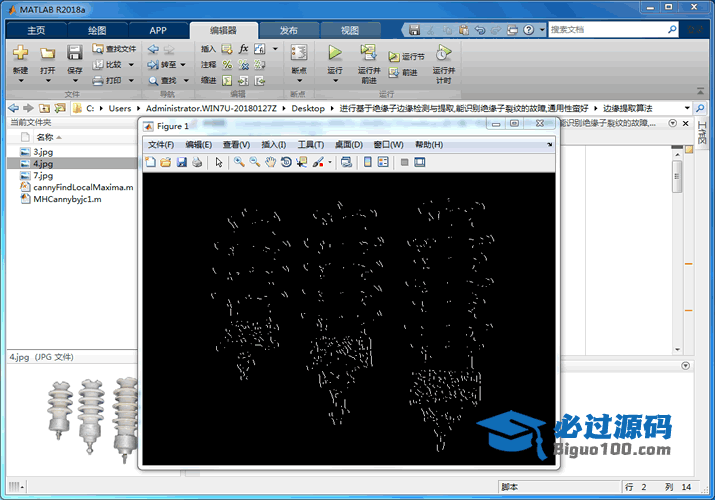
Task: Click the Data Cursor tool in Figure toolbar
Action: click(301, 162)
